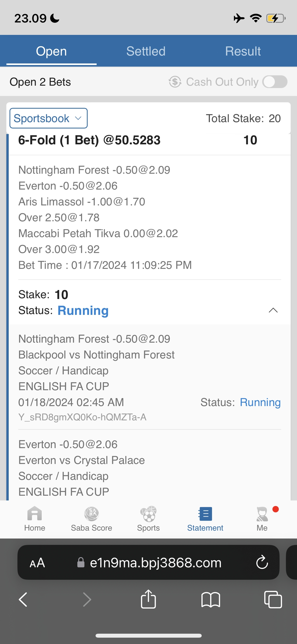
Task: Enable the Cash Out Only switch
Action: click(x=275, y=82)
